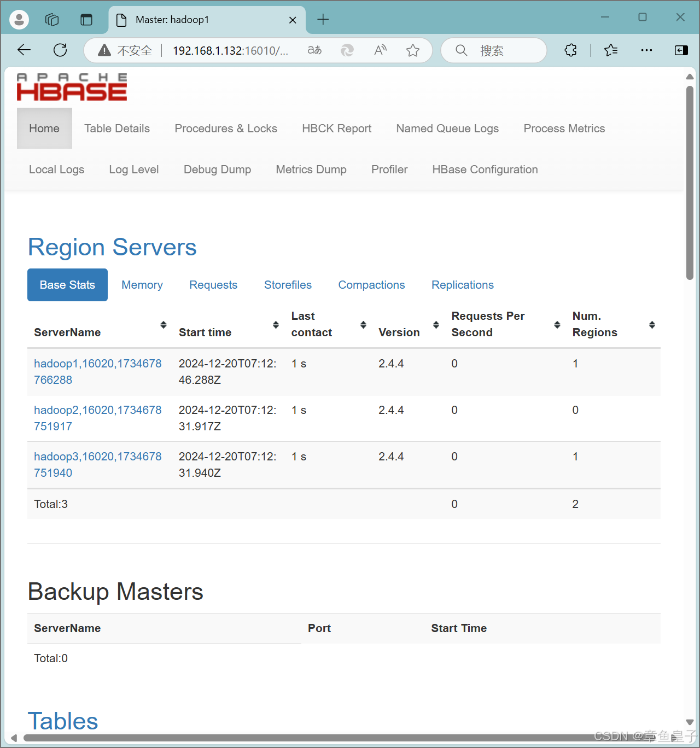Switch to the Storefiles tab
Screen dimensions: 700x748
pos(288,285)
